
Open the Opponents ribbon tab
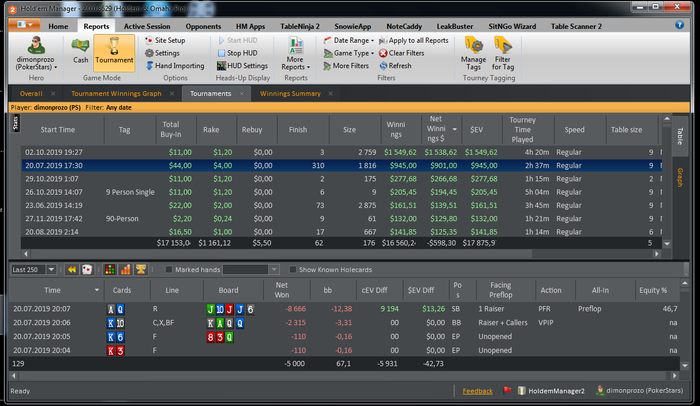[x=203, y=26]
